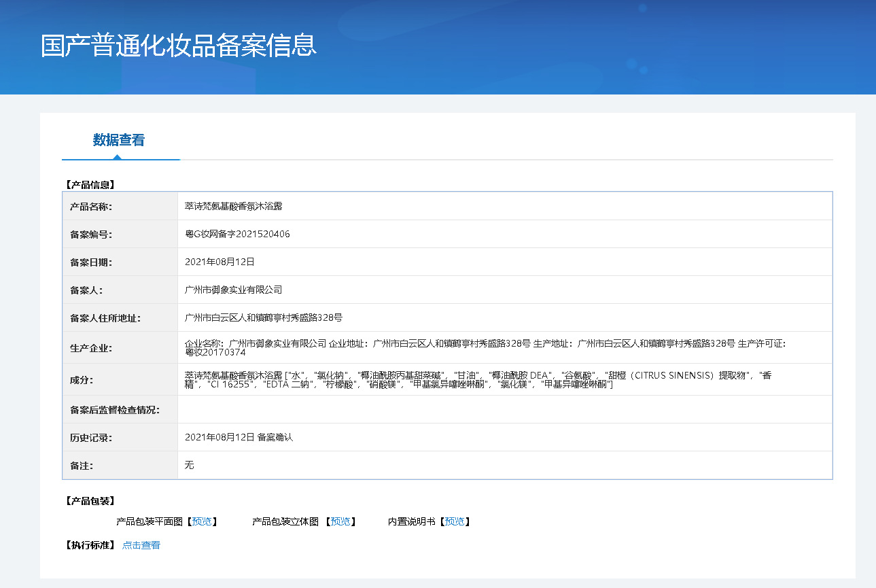Preview the 产品包装立体图 image

340,521
